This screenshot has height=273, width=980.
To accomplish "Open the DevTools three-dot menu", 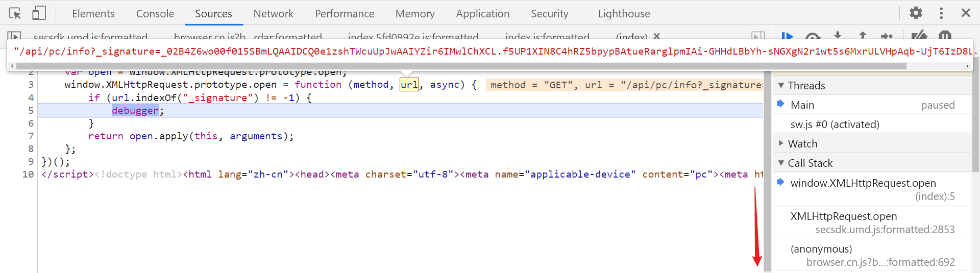I will pyautogui.click(x=941, y=13).
